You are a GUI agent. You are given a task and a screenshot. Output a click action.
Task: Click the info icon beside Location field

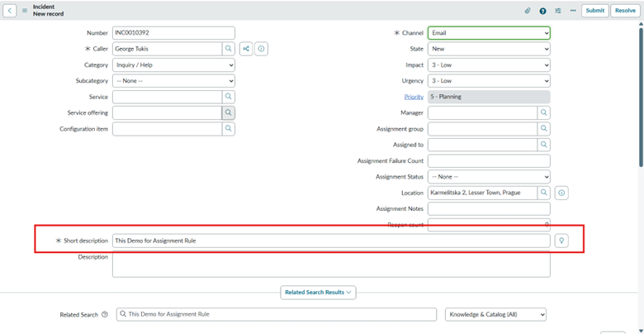click(x=561, y=193)
